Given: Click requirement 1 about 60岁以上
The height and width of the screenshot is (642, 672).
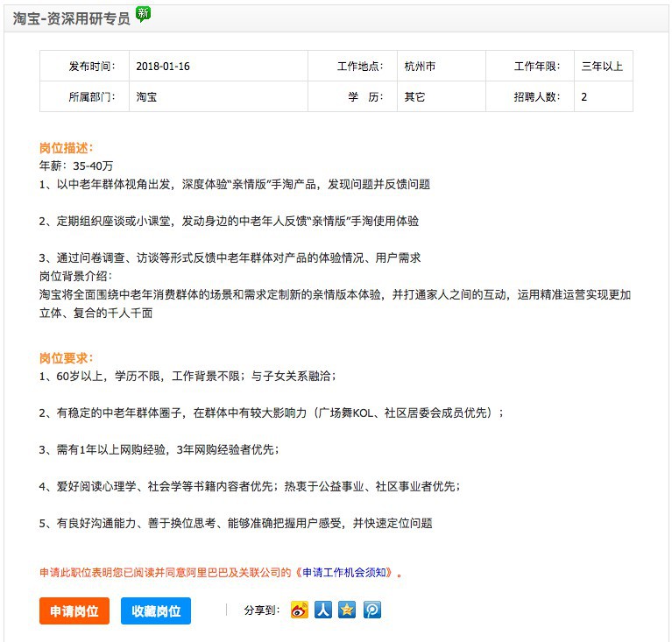Looking at the screenshot, I should (187, 377).
